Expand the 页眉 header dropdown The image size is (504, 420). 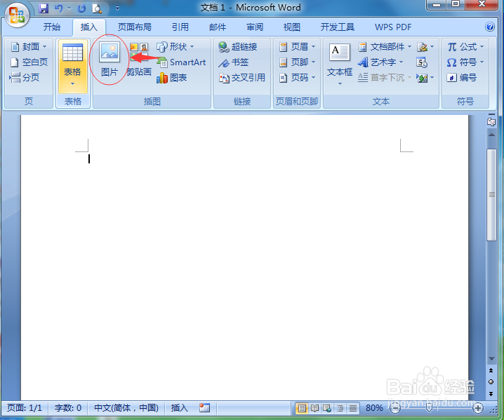pos(298,47)
